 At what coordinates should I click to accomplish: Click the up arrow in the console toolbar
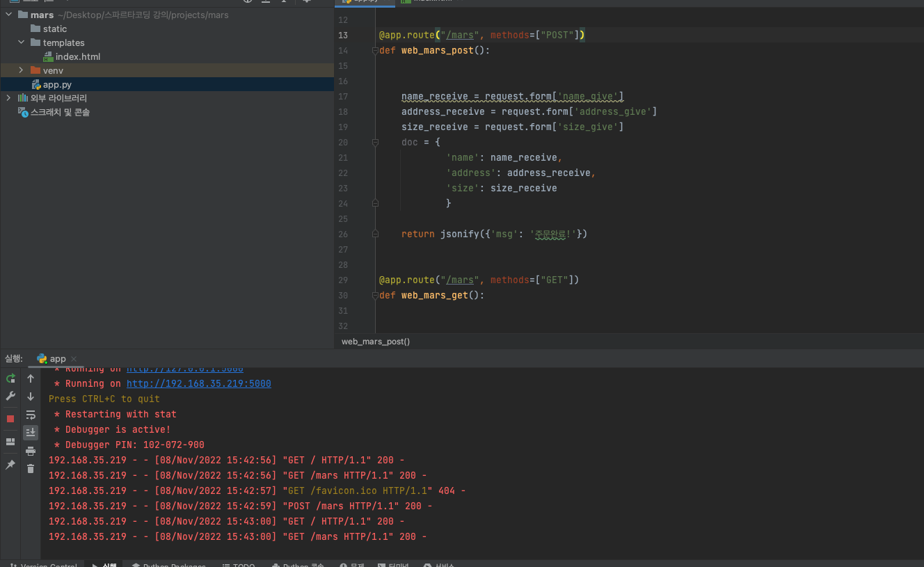pyautogui.click(x=31, y=378)
